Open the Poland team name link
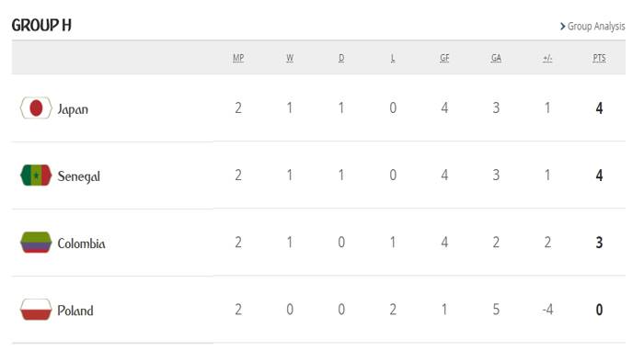 (75, 311)
